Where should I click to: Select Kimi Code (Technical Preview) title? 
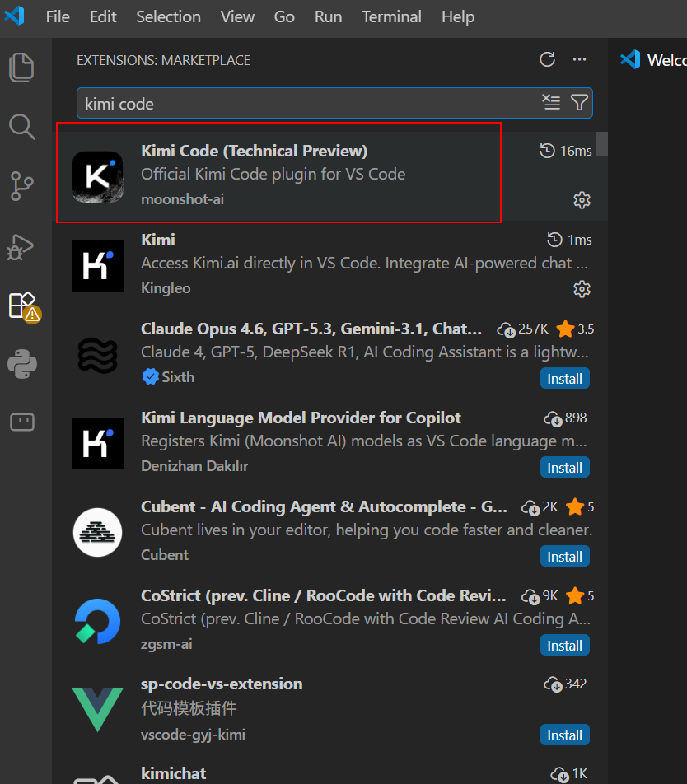[x=254, y=151]
